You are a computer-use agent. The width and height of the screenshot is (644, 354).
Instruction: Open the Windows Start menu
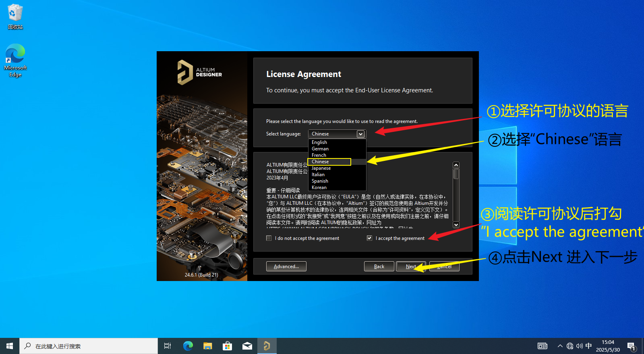(10, 346)
